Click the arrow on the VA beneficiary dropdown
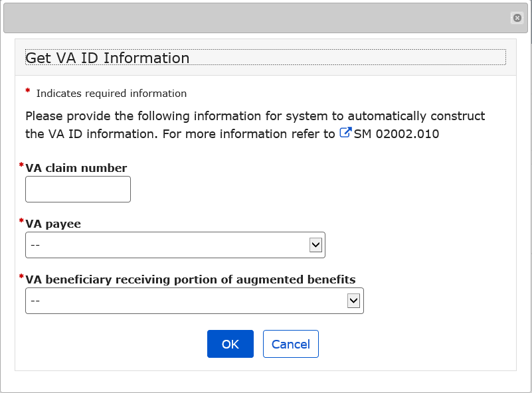 pyautogui.click(x=354, y=301)
